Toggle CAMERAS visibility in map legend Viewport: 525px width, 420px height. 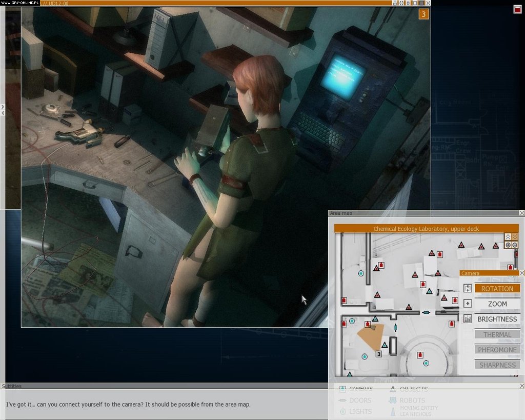click(342, 389)
